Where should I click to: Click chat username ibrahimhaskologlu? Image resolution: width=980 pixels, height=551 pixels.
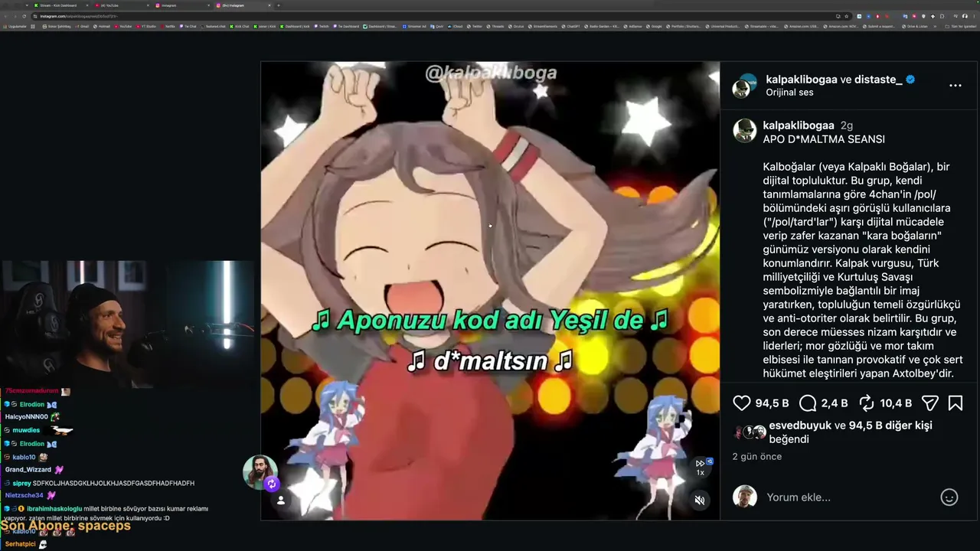tap(54, 508)
